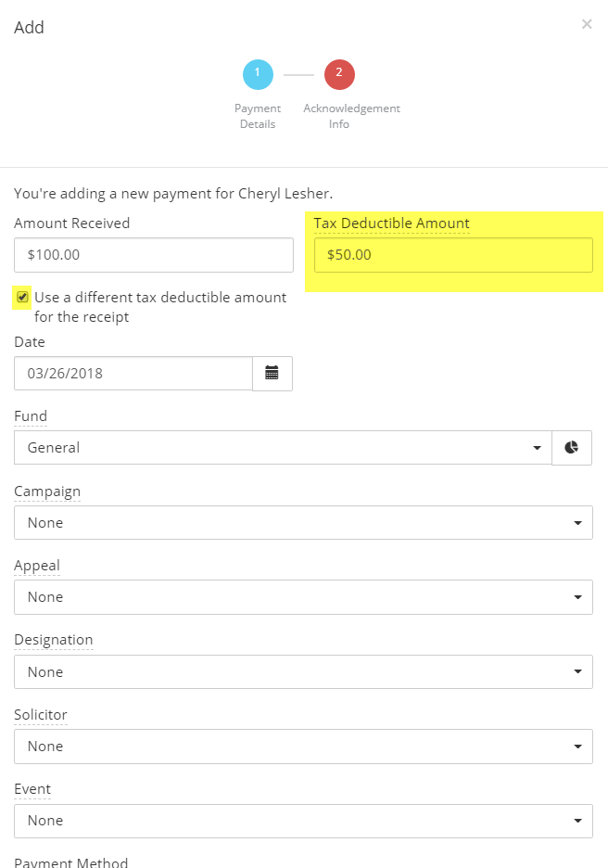608x868 pixels.
Task: Open the calendar date picker icon
Action: pyautogui.click(x=272, y=374)
